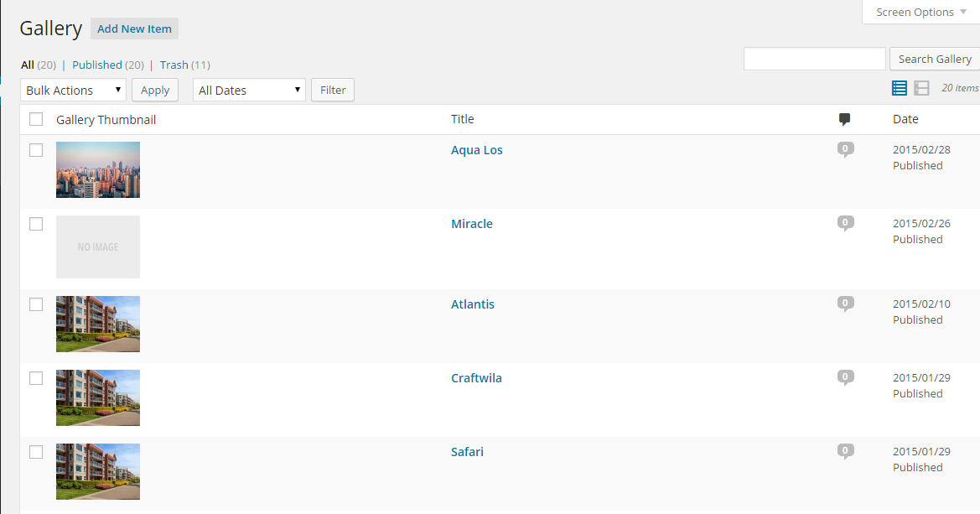
Task: Open comment bubble for Aqua Los
Action: click(x=845, y=150)
